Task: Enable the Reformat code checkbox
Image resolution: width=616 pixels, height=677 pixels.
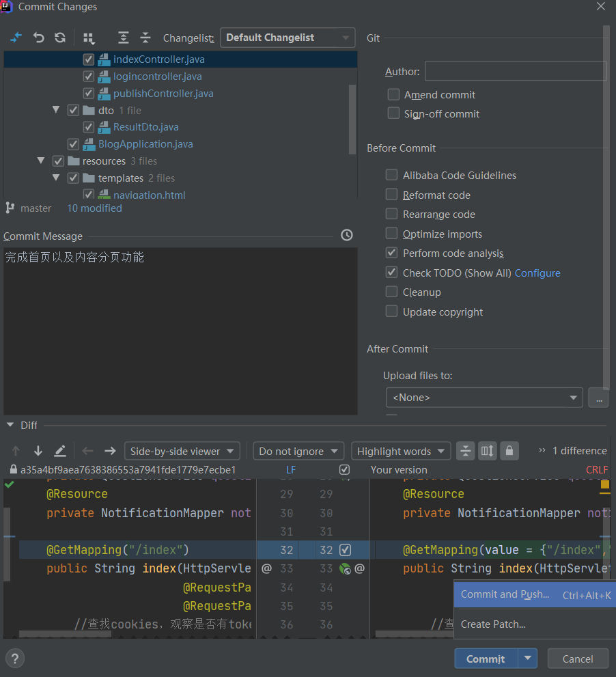Action: 391,194
